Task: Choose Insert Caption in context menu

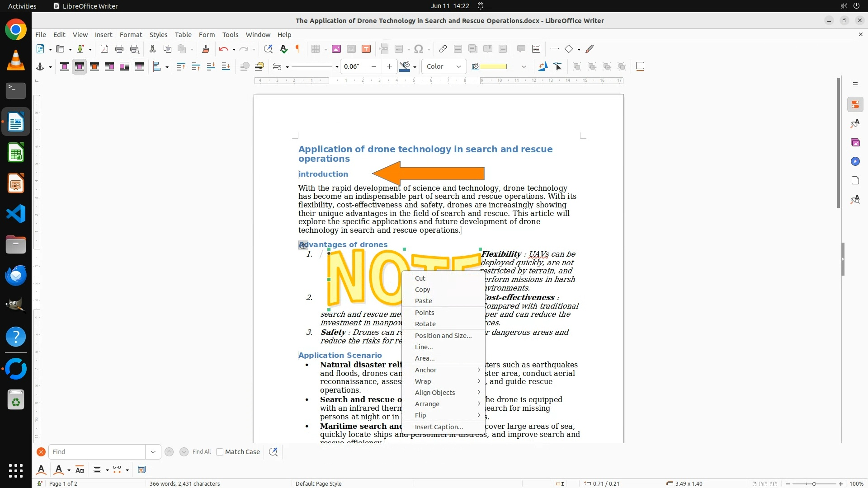Action: [x=439, y=427]
